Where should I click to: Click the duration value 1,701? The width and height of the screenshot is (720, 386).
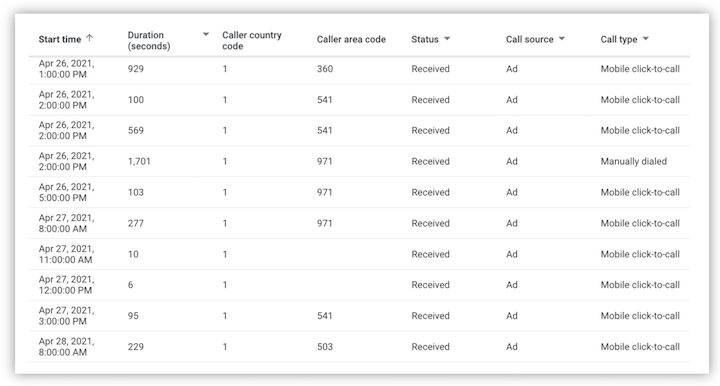(139, 162)
